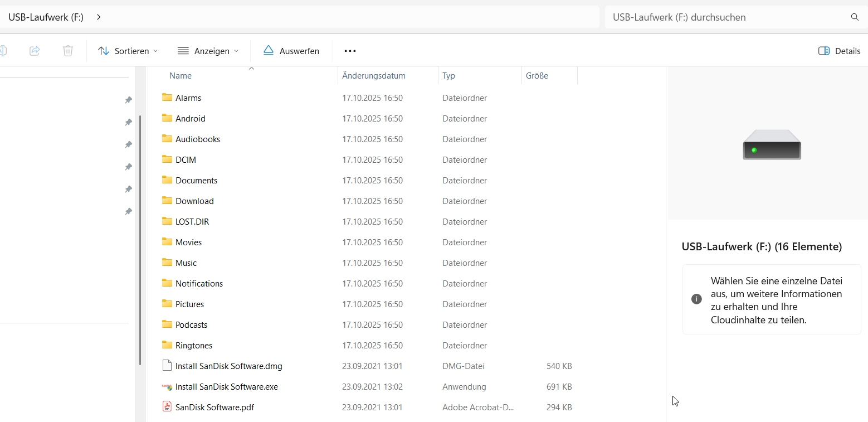Open the Sortieren dropdown
Image resolution: width=868 pixels, height=422 pixels.
tap(128, 51)
